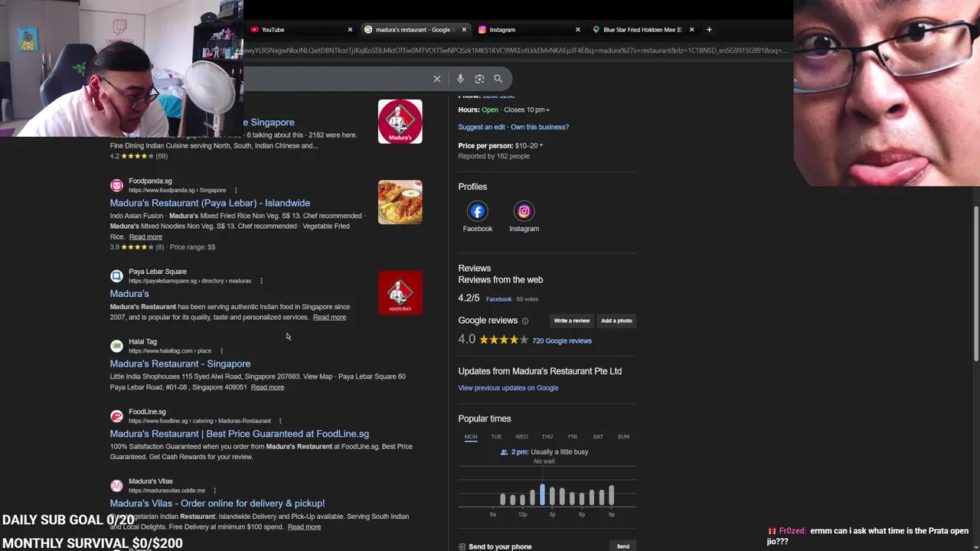Open the Halal Tag result menu dots
This screenshot has height=551, width=980.
[x=221, y=351]
